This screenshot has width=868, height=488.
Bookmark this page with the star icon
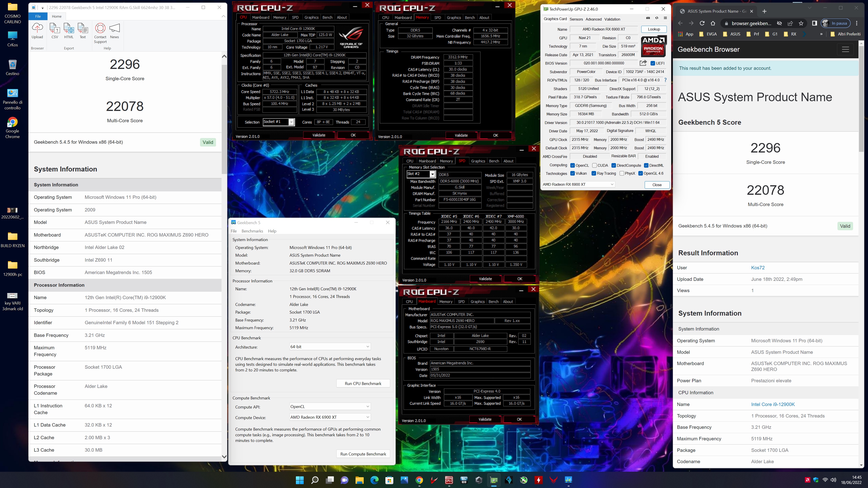pos(801,23)
